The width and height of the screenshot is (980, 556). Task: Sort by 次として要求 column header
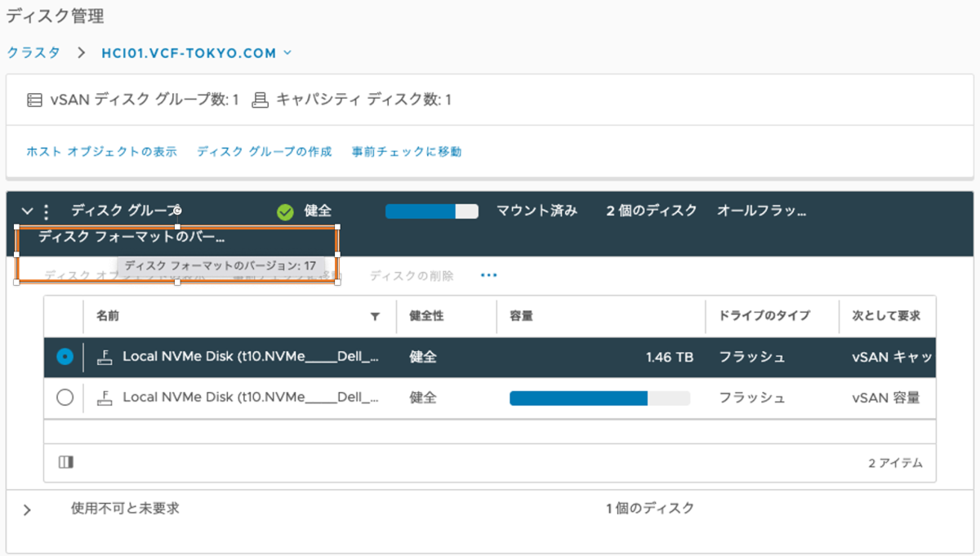tap(886, 315)
